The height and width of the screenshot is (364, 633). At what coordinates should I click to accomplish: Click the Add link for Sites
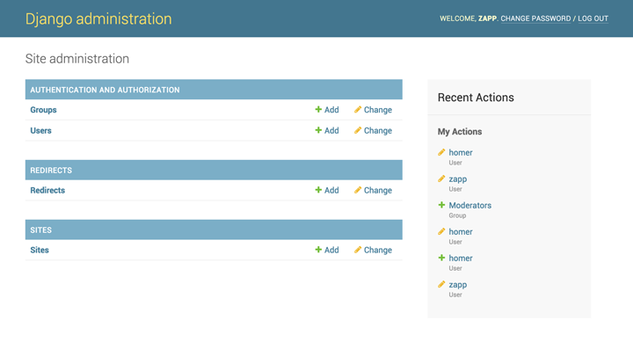(331, 250)
